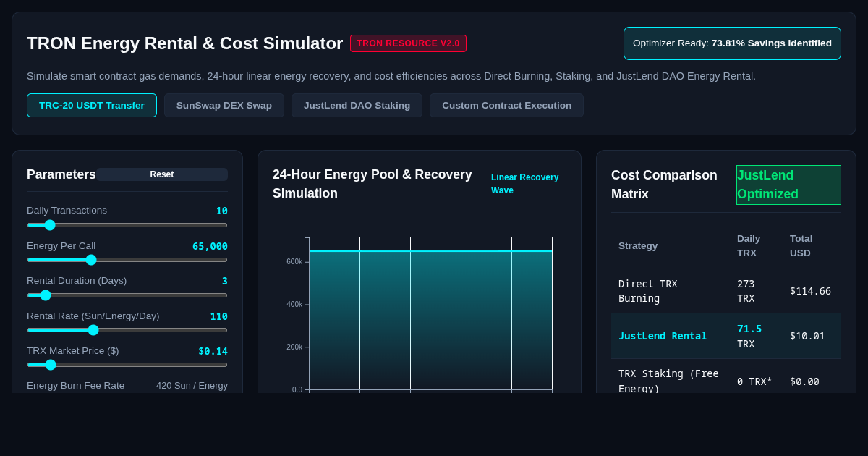Image resolution: width=868 pixels, height=456 pixels.
Task: Click the 71.5 TRX daily value
Action: tap(749, 336)
